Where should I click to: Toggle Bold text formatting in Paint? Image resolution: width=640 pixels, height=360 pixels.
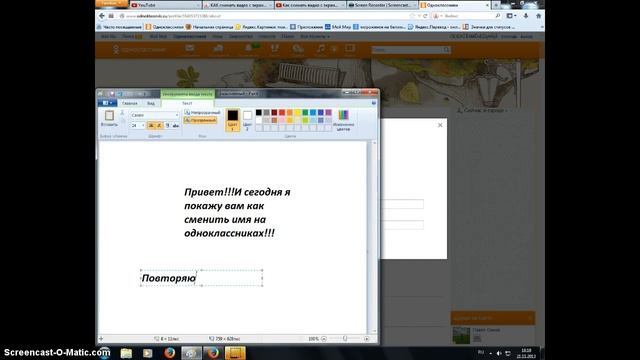(x=151, y=126)
